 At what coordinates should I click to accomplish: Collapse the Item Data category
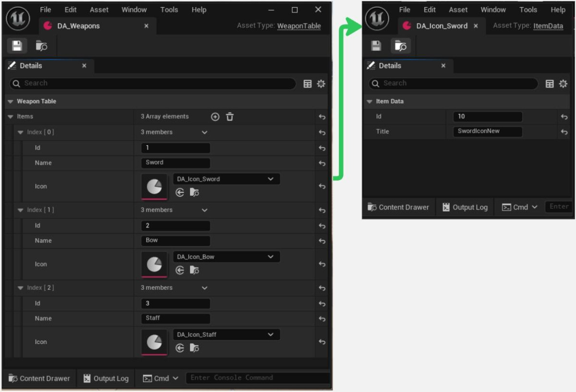pos(369,102)
